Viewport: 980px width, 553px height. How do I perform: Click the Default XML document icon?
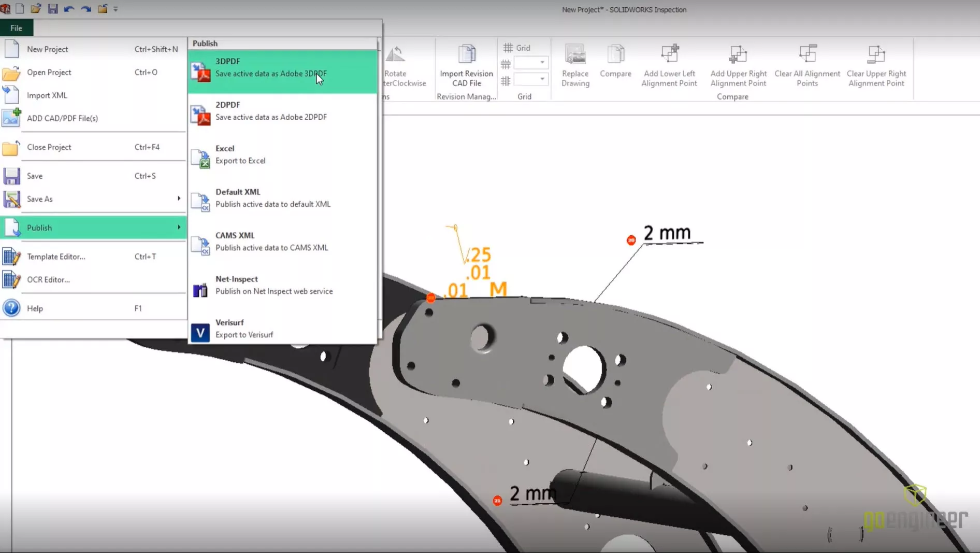coord(200,202)
